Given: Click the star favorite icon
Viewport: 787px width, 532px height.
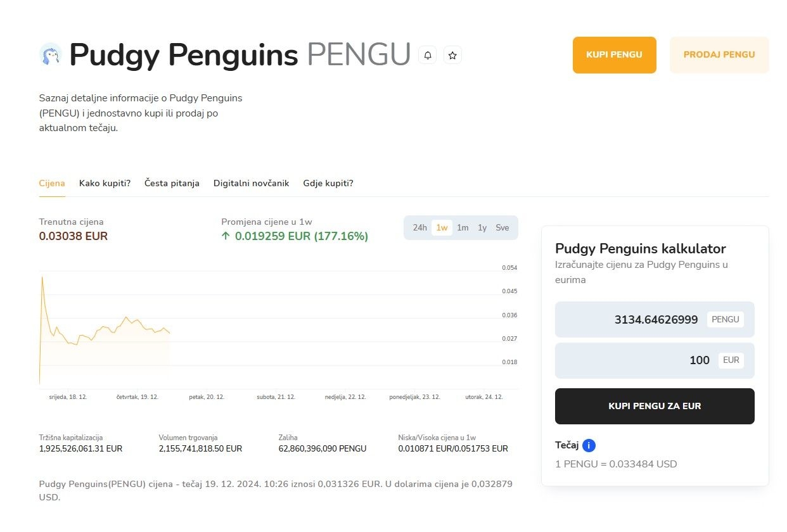Looking at the screenshot, I should coord(452,55).
